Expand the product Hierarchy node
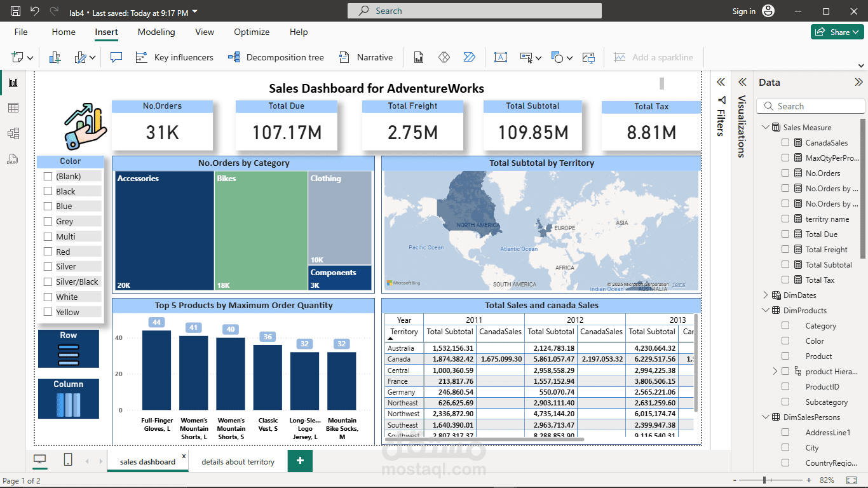The height and width of the screenshot is (488, 868). pyautogui.click(x=775, y=371)
